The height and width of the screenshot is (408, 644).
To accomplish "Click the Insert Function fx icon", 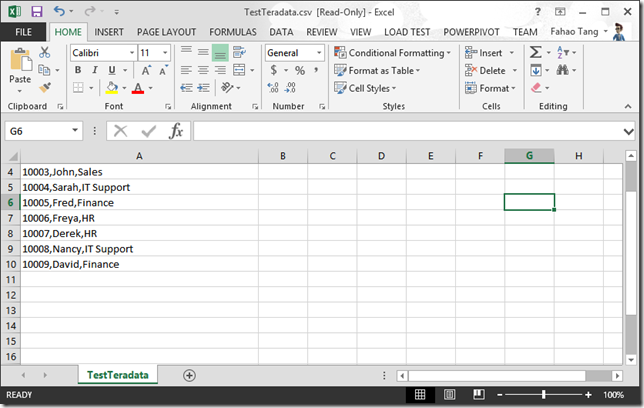I will [x=176, y=131].
